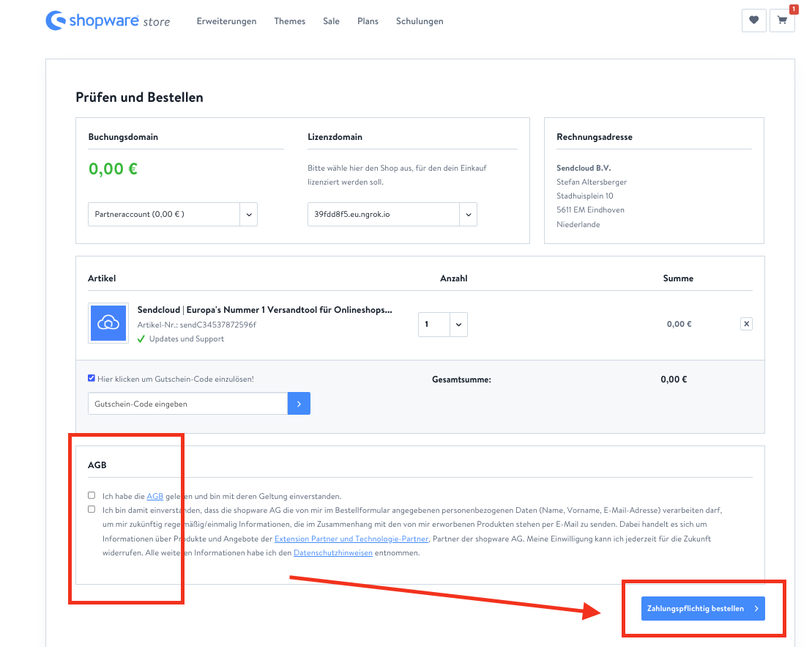Navigate to Schulungen
The height and width of the screenshot is (647, 812).
point(420,21)
